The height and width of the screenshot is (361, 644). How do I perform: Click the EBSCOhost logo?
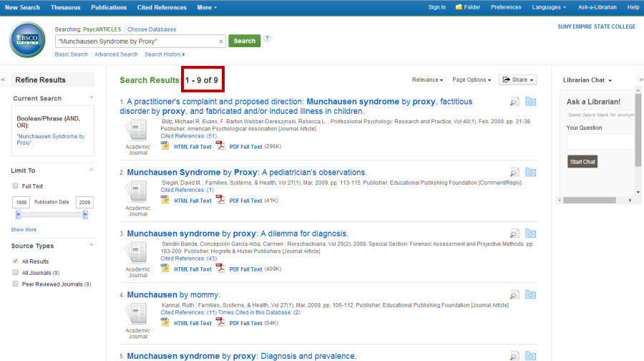27,40
